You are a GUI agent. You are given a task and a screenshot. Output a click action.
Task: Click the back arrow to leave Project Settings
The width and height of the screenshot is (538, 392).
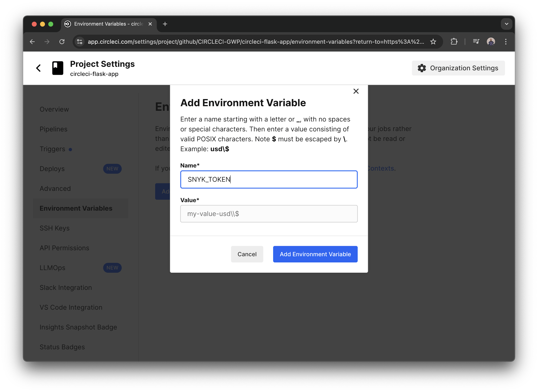coord(38,68)
